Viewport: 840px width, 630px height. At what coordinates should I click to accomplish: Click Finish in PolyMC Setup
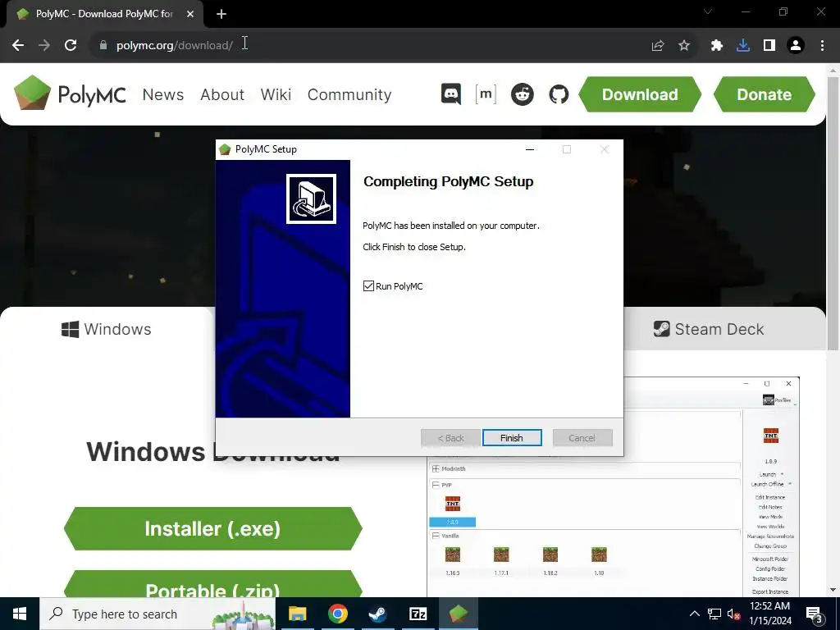(512, 438)
